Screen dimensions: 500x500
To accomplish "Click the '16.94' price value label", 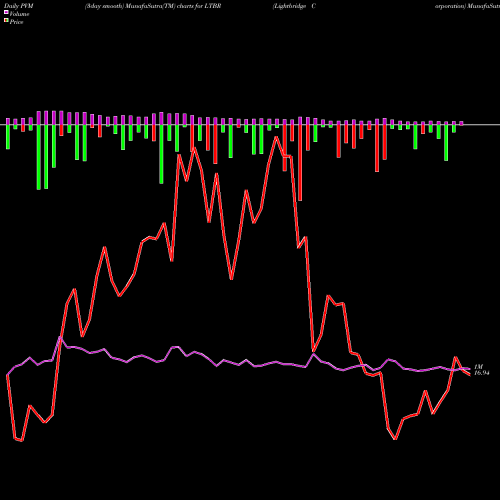I will click(482, 373).
